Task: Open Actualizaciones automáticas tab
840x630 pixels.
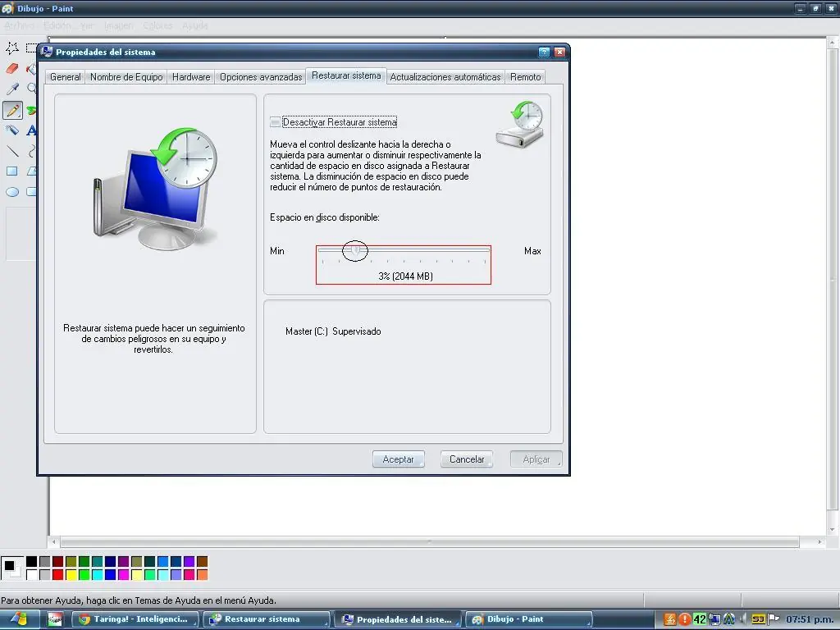Action: [445, 77]
